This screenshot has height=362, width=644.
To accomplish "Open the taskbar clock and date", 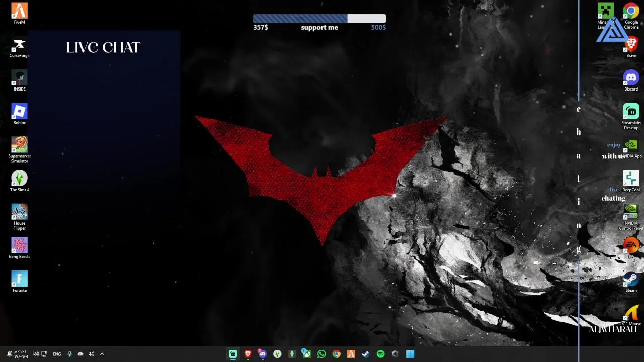I will [21, 354].
